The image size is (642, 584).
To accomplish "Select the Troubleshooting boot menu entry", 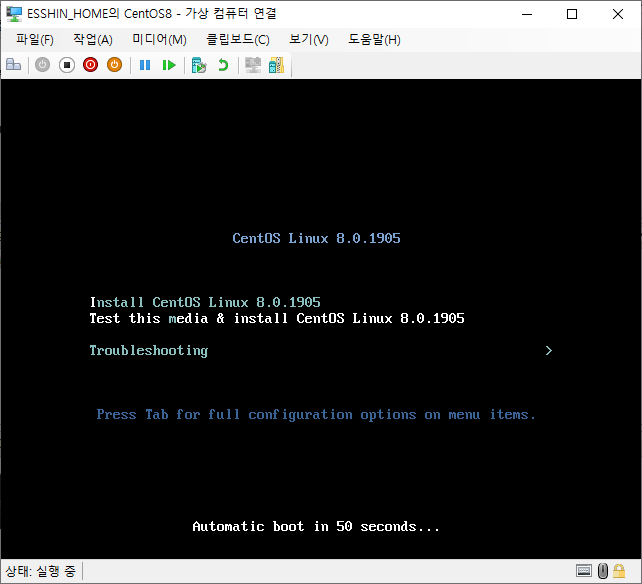I will (x=149, y=351).
